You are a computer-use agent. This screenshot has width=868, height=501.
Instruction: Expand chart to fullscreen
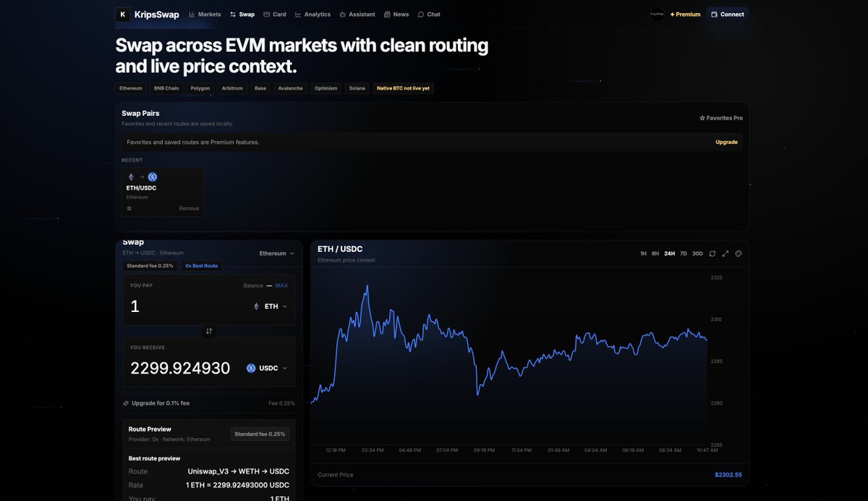click(x=726, y=253)
